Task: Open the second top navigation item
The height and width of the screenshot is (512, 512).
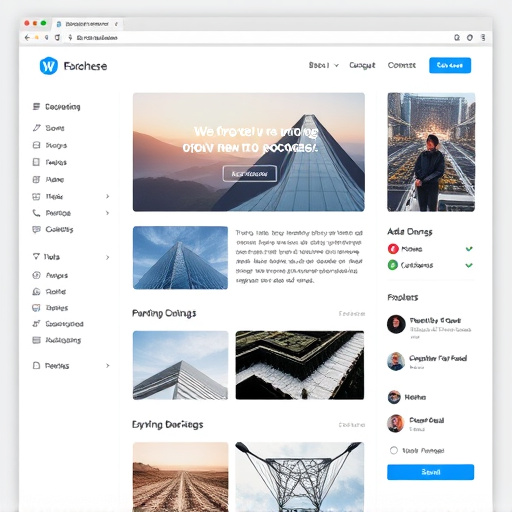Action: (362, 65)
